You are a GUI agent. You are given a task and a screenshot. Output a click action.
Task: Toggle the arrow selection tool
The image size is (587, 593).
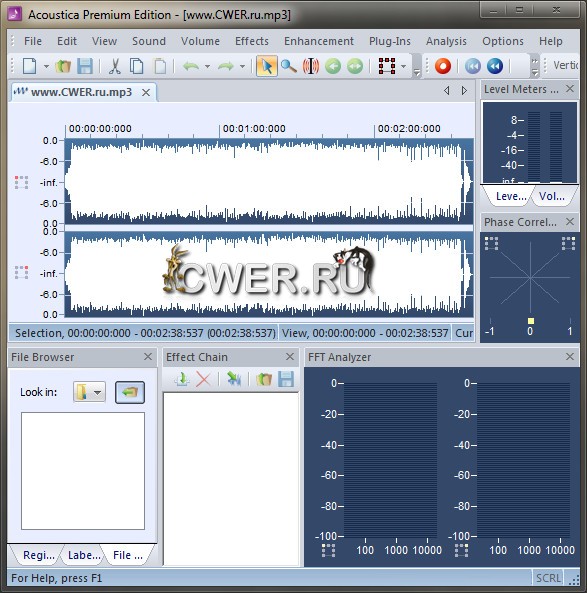click(267, 66)
